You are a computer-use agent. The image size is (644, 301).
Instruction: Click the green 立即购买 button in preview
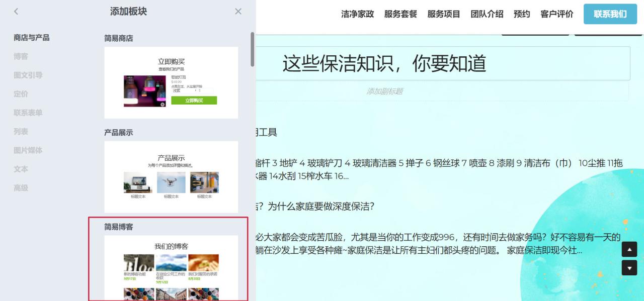click(194, 101)
